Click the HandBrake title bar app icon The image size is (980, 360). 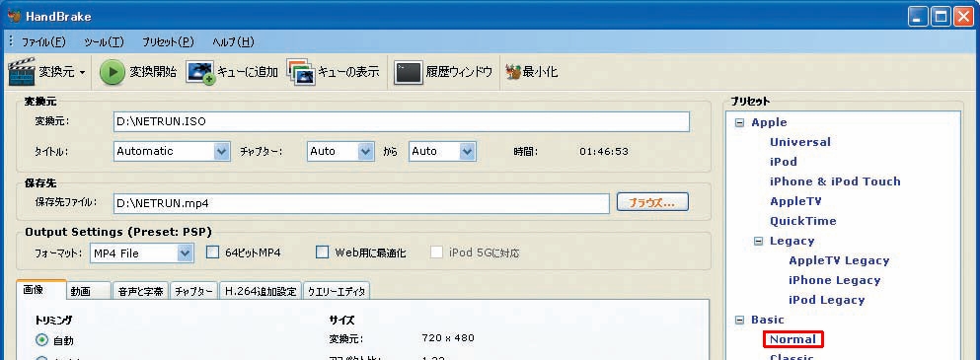[x=14, y=16]
